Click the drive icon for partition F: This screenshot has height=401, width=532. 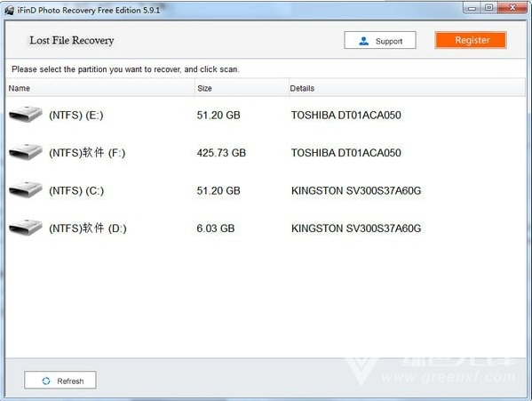click(26, 152)
